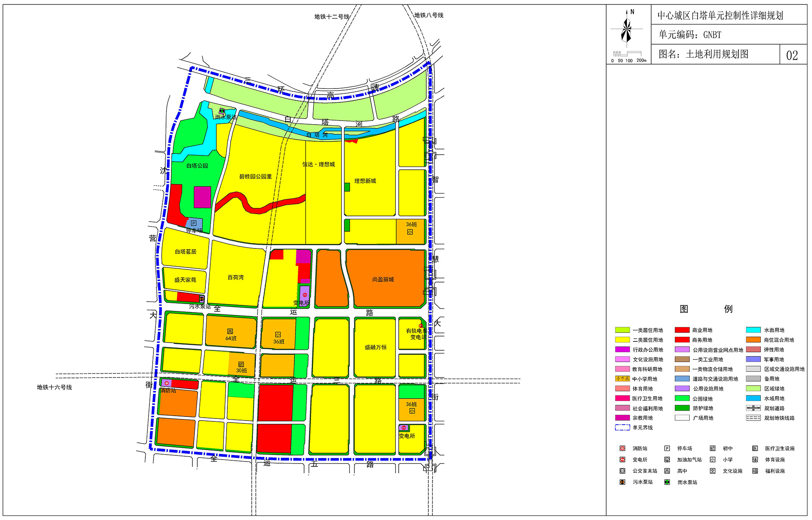Click the 碧桂园公园里 label on the map
812x520 pixels.
click(x=255, y=177)
